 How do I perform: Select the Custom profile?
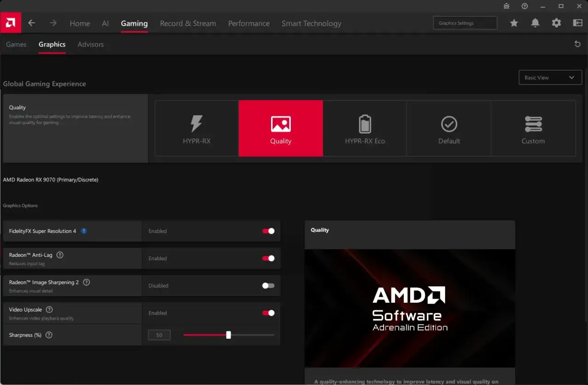pyautogui.click(x=533, y=129)
